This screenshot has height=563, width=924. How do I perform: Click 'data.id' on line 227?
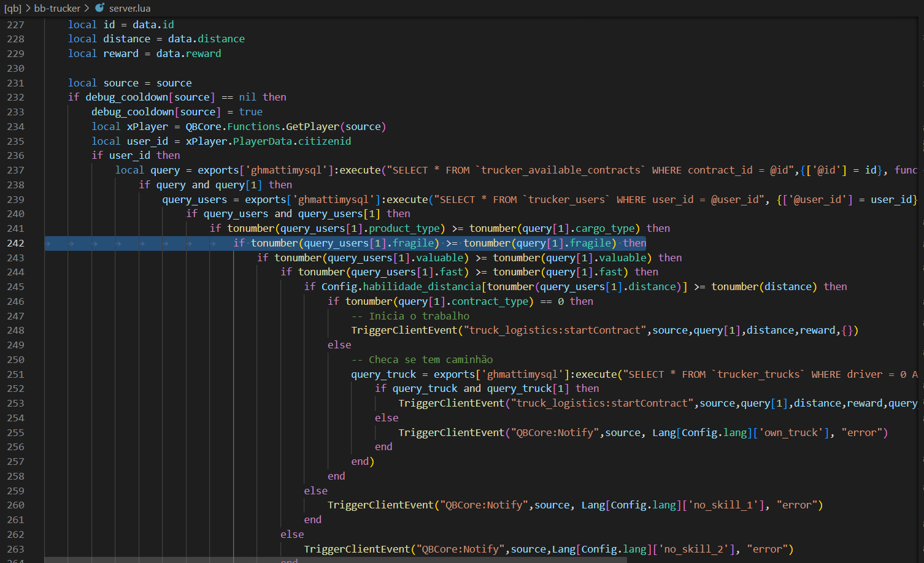[x=153, y=25]
